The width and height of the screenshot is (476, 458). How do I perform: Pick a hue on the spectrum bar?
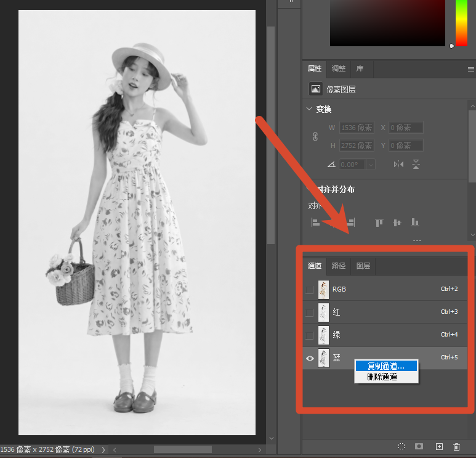pos(461,23)
